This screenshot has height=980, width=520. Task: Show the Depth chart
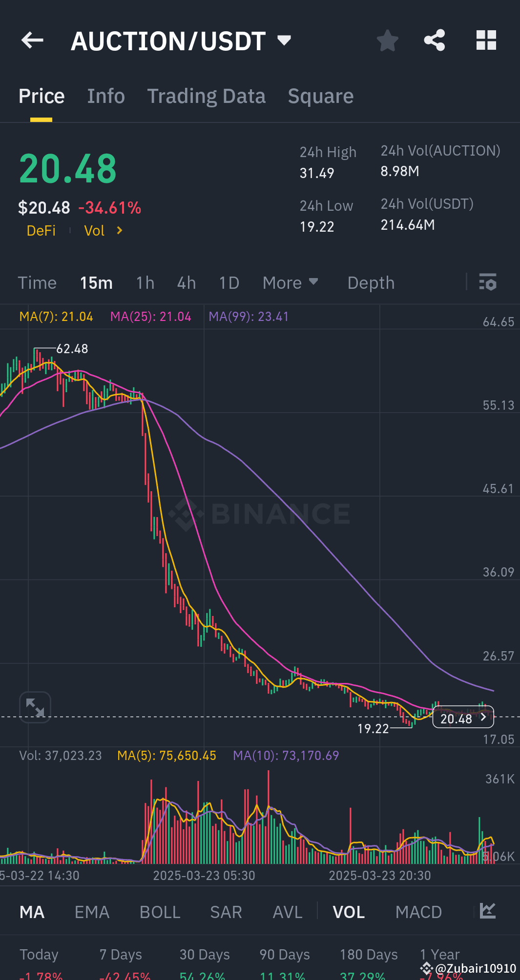pos(371,283)
